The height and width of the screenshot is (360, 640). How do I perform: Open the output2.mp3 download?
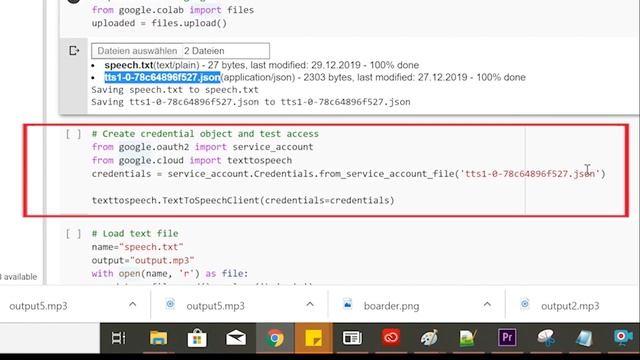[570, 306]
